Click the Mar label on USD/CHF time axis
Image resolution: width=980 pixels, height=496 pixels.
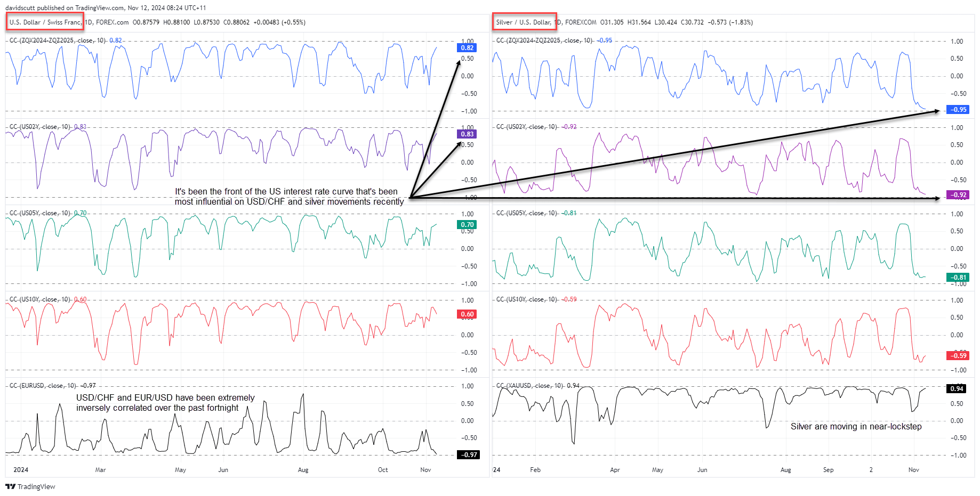point(100,470)
